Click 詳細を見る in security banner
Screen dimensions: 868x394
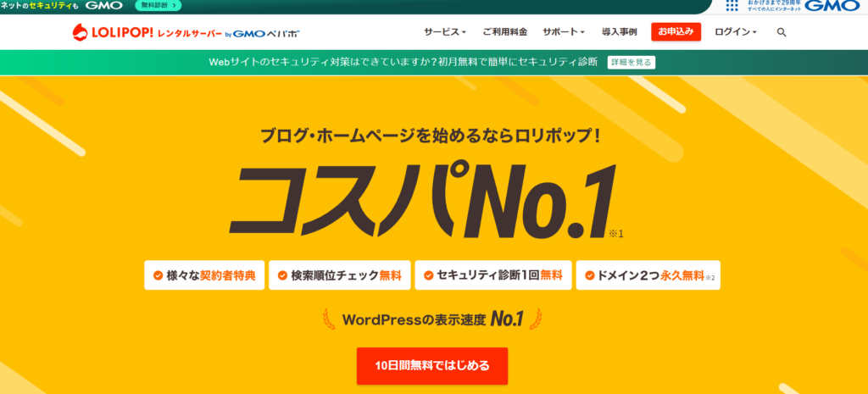pyautogui.click(x=632, y=62)
